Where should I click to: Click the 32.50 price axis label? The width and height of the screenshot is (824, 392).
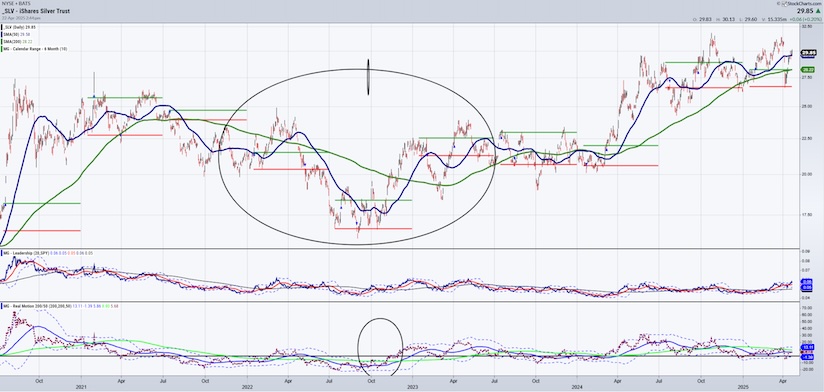[x=807, y=26]
